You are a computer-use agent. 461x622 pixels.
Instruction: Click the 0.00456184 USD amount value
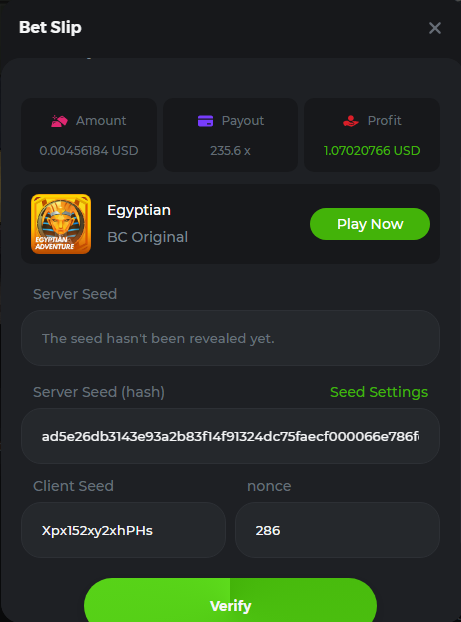click(x=89, y=151)
